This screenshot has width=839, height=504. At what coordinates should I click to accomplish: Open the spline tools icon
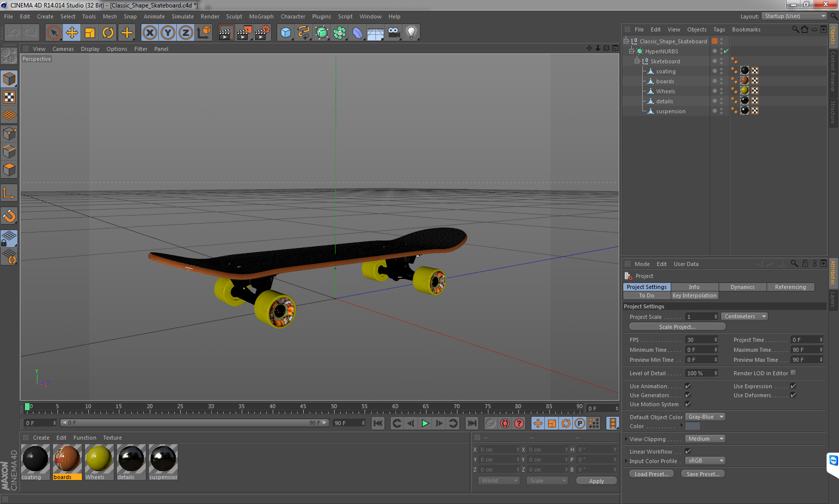(x=304, y=33)
